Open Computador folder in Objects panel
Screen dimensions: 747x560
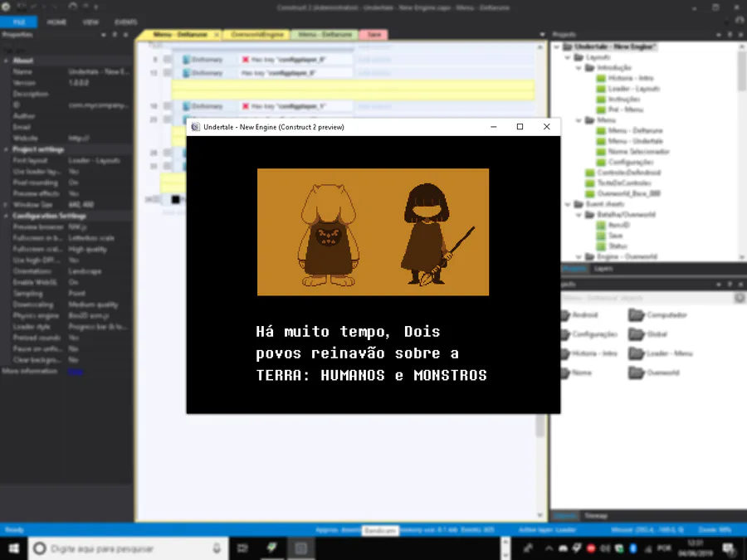pos(657,314)
